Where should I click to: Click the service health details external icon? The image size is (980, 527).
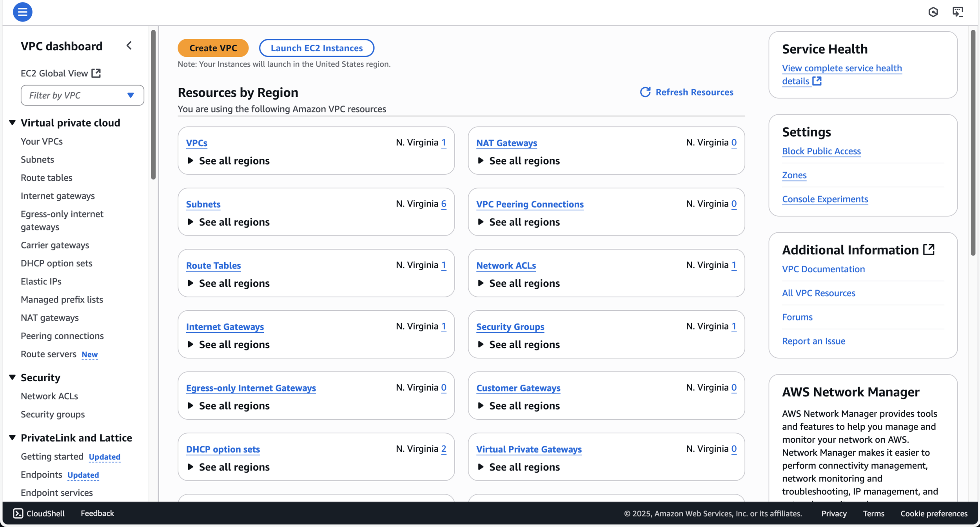817,81
